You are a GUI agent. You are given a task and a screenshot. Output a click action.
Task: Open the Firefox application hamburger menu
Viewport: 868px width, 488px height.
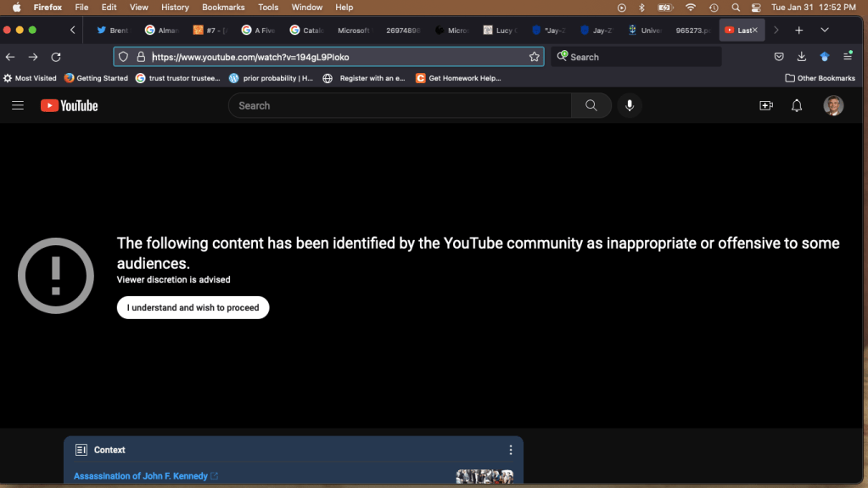click(x=848, y=57)
